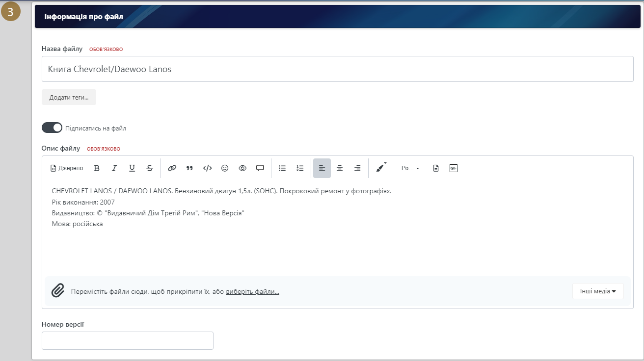Apply underline formatting

pyautogui.click(x=132, y=168)
